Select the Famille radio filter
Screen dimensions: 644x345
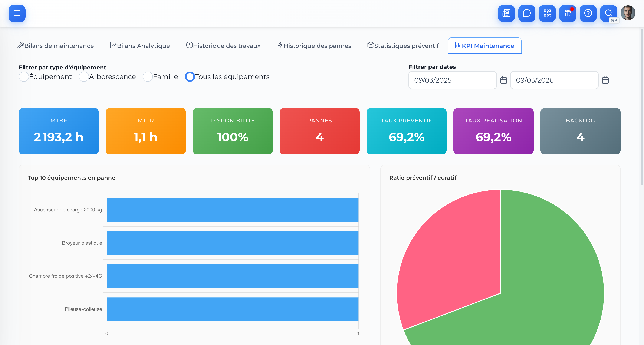148,77
